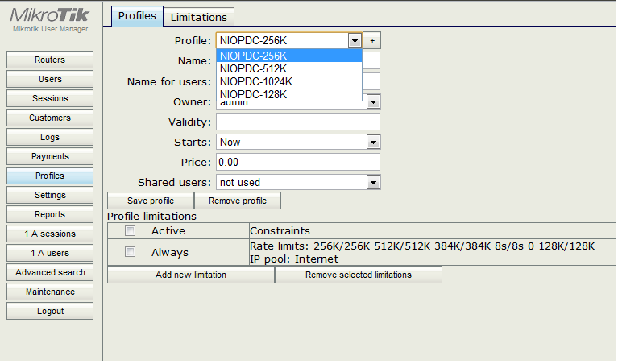Open Settings page
The height and width of the screenshot is (364, 618).
tap(50, 195)
